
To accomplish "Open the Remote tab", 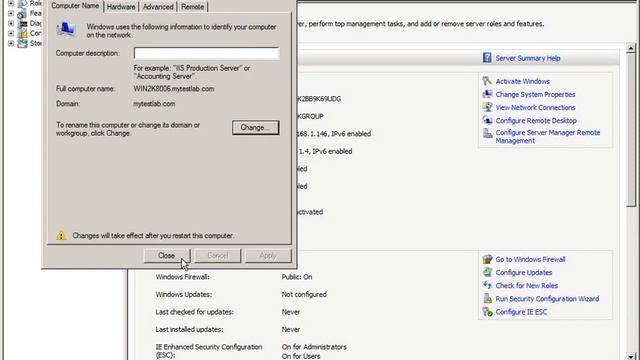I will click(x=192, y=7).
